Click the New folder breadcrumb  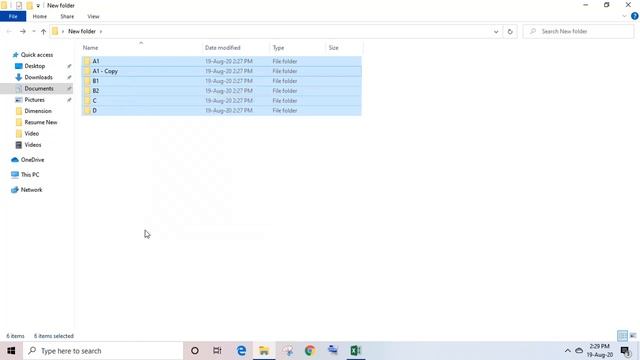click(82, 31)
